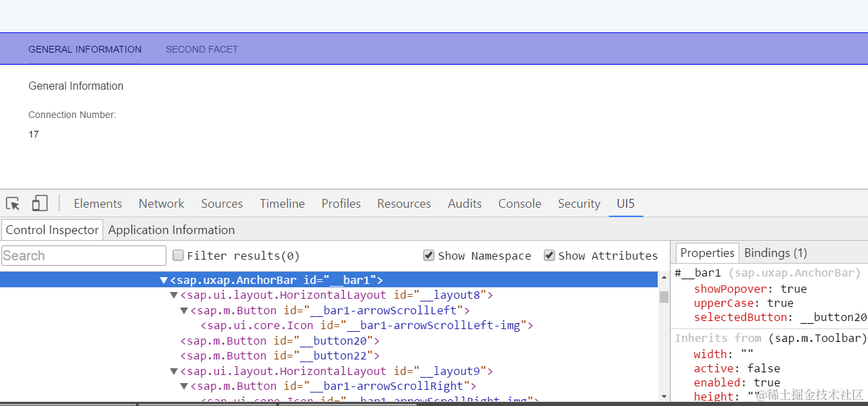This screenshot has width=868, height=406.
Task: Collapse the HorizontalLayout __layout8 node
Action: 174,295
